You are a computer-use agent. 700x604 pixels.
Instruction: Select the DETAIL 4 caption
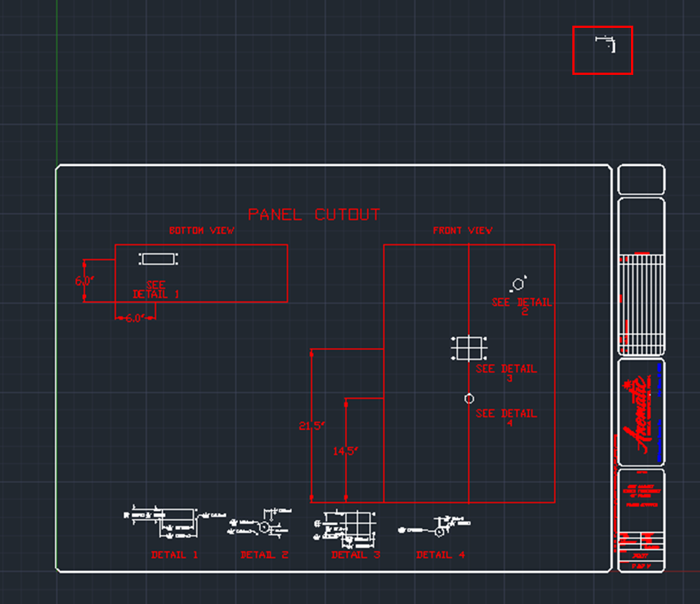pos(441,555)
